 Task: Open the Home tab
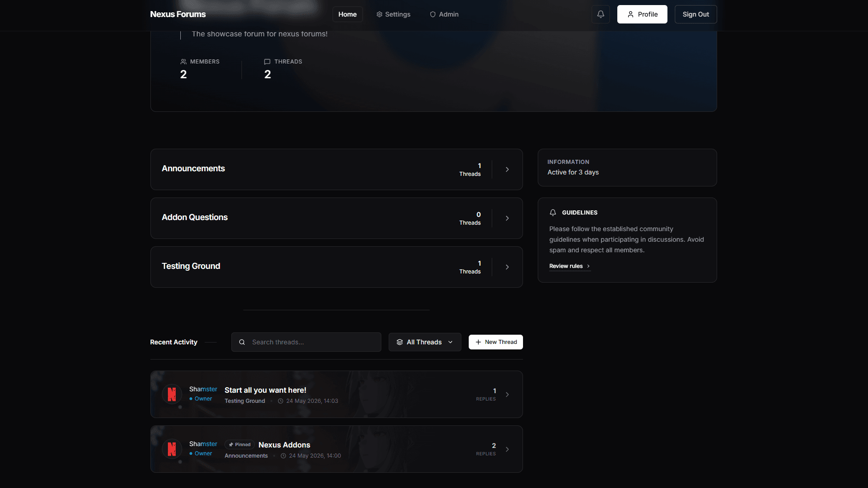point(347,14)
